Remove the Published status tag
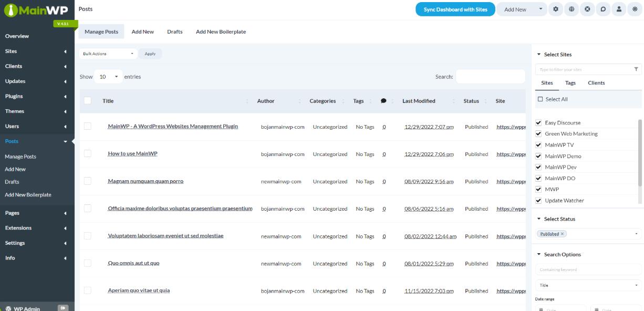 (562, 234)
